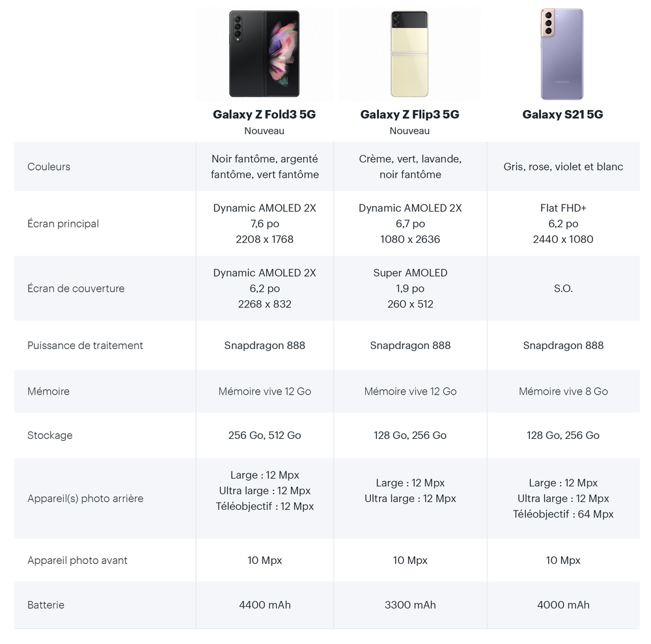Open the Galaxy Z Fold3 5G title
The width and height of the screenshot is (651, 644).
tap(264, 114)
